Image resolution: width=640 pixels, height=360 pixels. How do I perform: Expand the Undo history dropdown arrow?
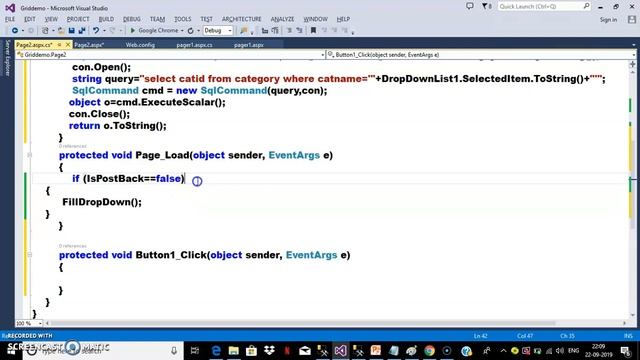click(104, 31)
